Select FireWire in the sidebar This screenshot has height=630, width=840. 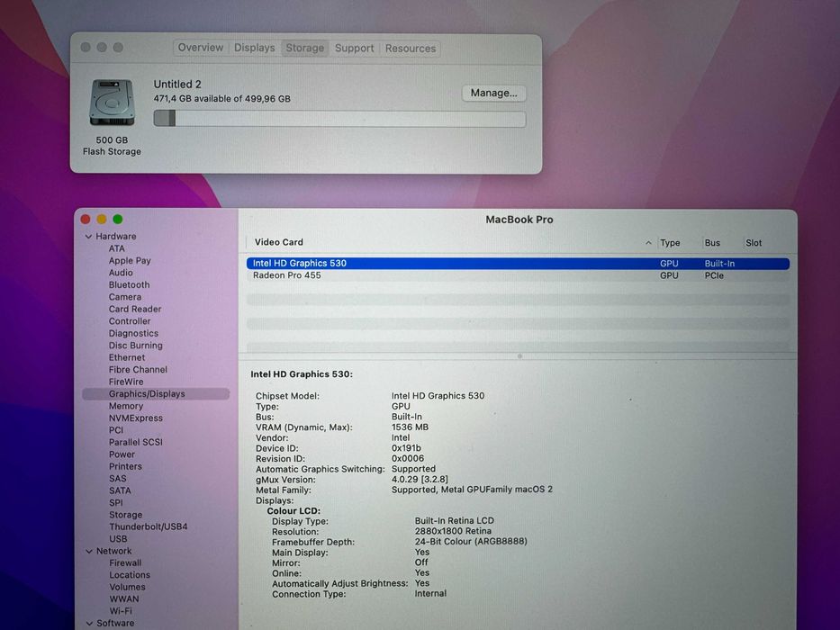(126, 382)
